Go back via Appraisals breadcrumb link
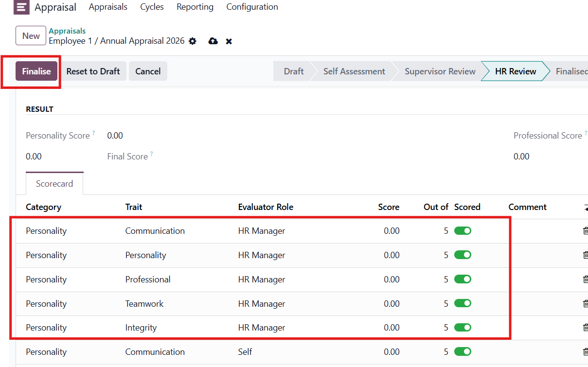The height and width of the screenshot is (367, 588). coord(67,31)
